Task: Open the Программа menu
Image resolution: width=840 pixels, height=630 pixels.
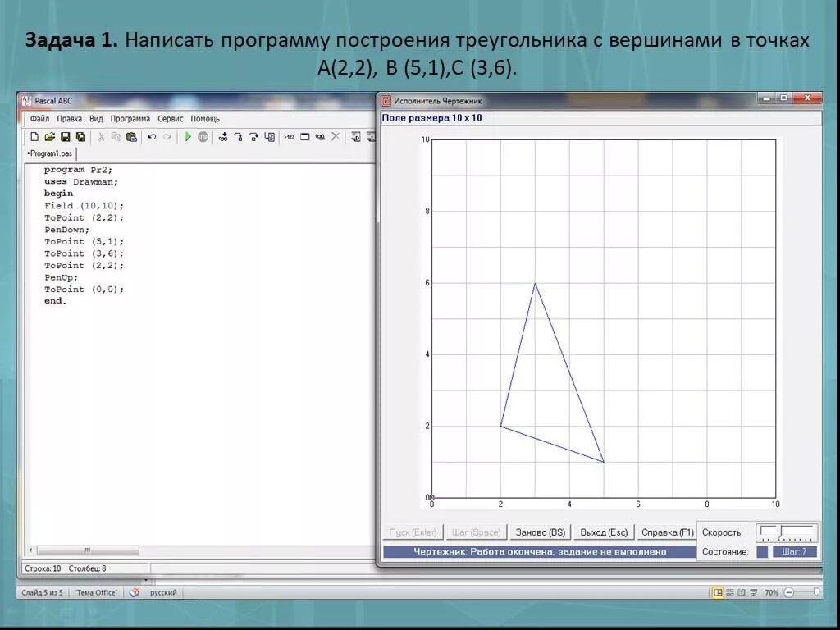Action: (x=130, y=119)
